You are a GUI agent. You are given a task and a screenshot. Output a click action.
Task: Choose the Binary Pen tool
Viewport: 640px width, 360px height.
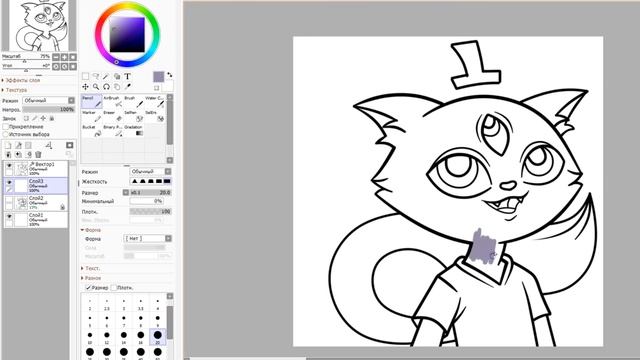coord(113,131)
